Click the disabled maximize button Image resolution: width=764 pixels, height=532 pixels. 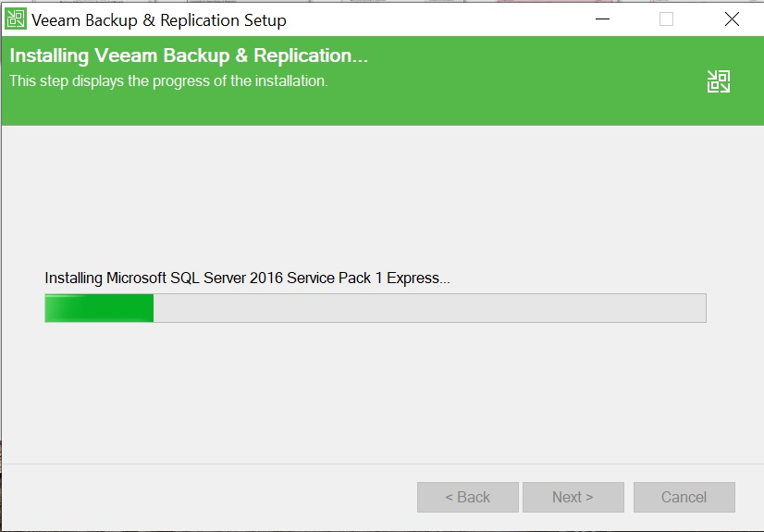coord(667,19)
